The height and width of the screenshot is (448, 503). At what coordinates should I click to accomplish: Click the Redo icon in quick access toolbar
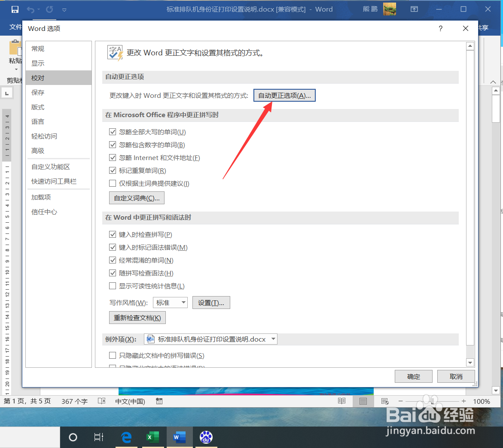(x=49, y=9)
